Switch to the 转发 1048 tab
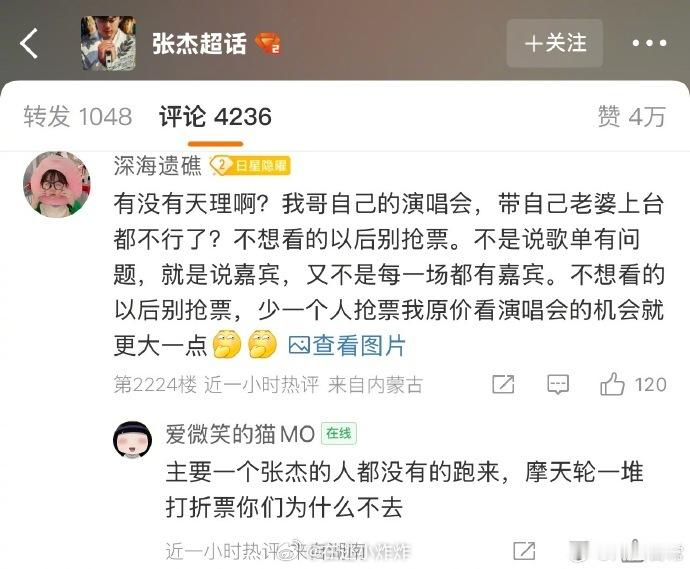Viewport: 690px width, 569px height. tap(78, 117)
